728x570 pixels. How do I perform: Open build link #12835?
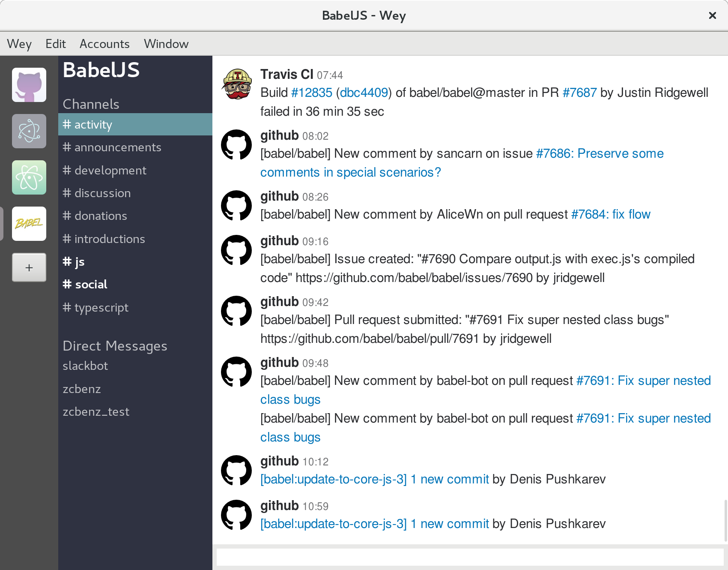pos(311,93)
